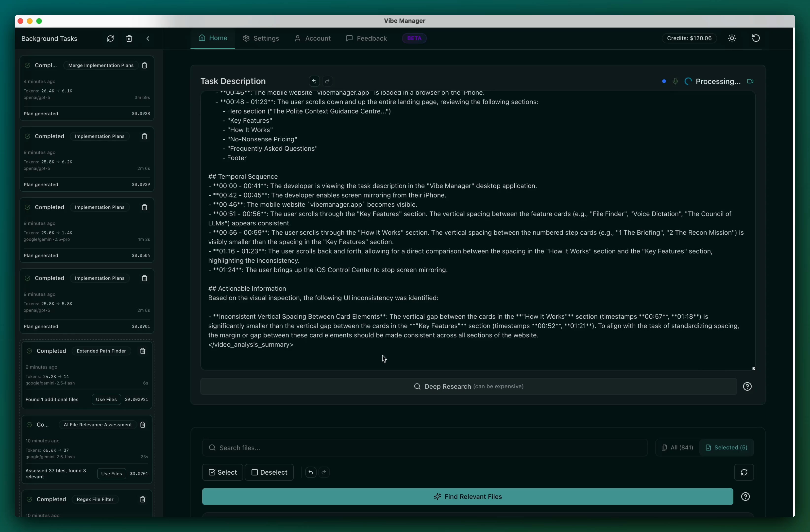Delete the Extended Path Finder task

tap(143, 351)
